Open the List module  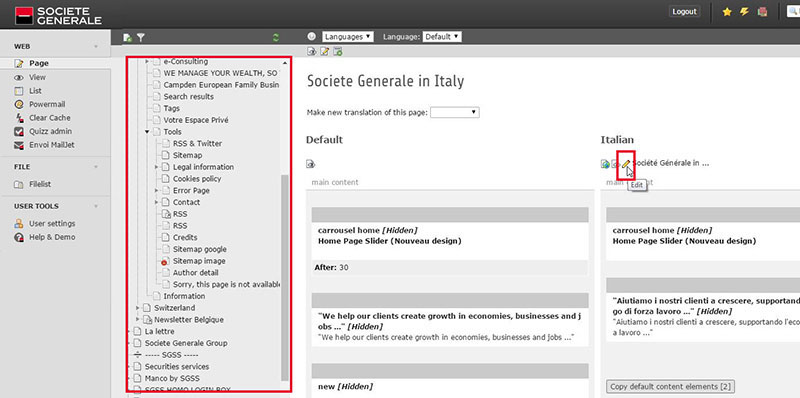pos(35,91)
